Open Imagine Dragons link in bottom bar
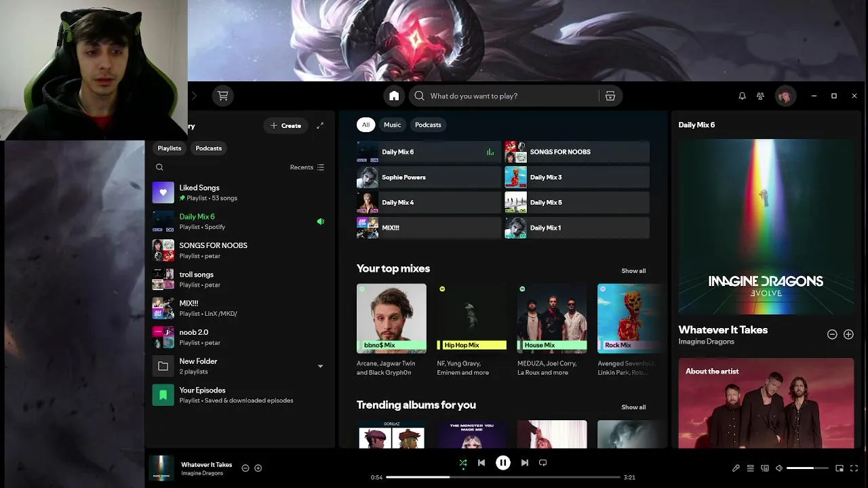The height and width of the screenshot is (488, 868). coord(202,473)
